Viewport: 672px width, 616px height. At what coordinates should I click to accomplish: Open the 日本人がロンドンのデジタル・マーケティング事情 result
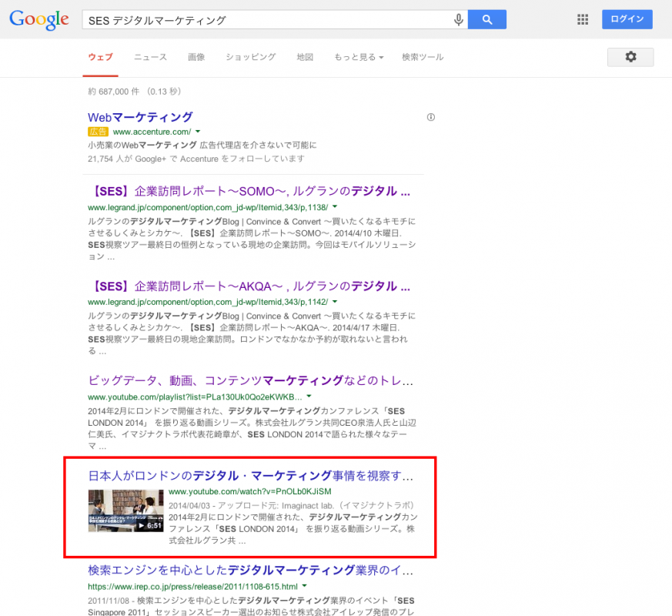[x=250, y=476]
